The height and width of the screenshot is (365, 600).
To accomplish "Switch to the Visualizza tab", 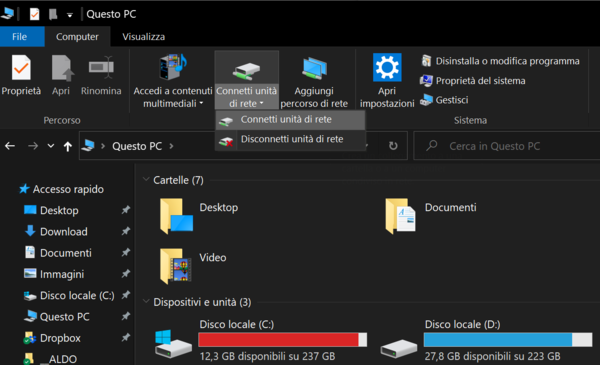I will [x=143, y=37].
